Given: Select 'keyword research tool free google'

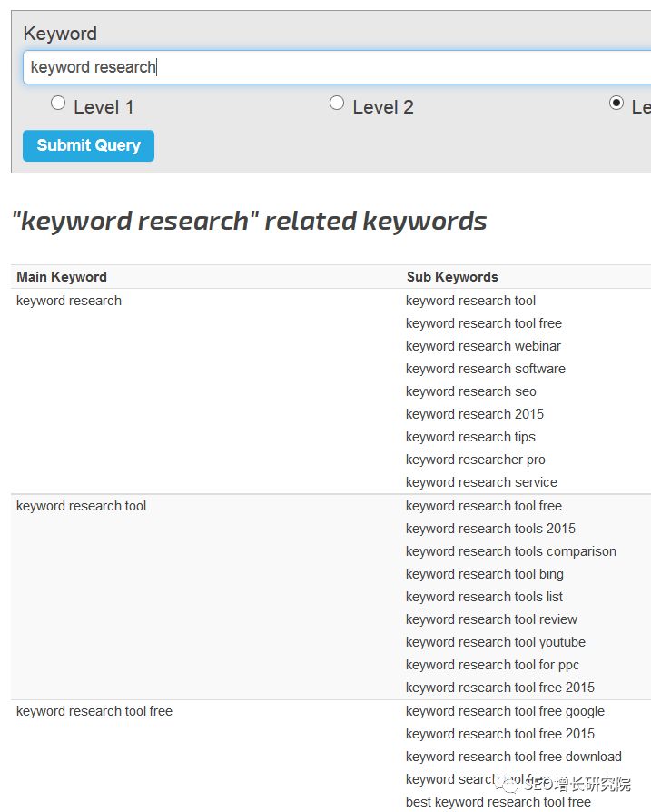Looking at the screenshot, I should [505, 711].
